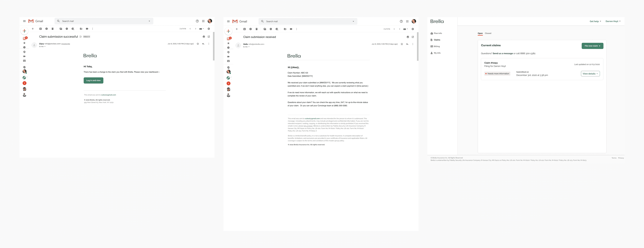This screenshot has width=644, height=248.
Task: Star the email from Clara
Action: [x=198, y=44]
